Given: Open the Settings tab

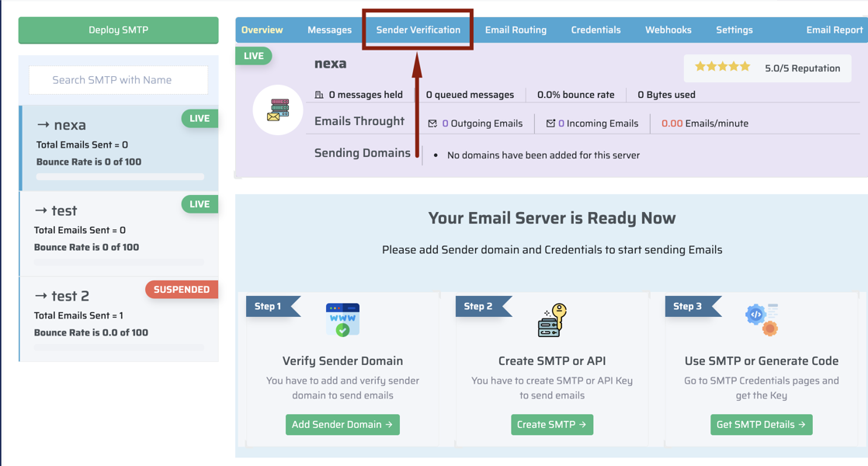Looking at the screenshot, I should coord(734,30).
